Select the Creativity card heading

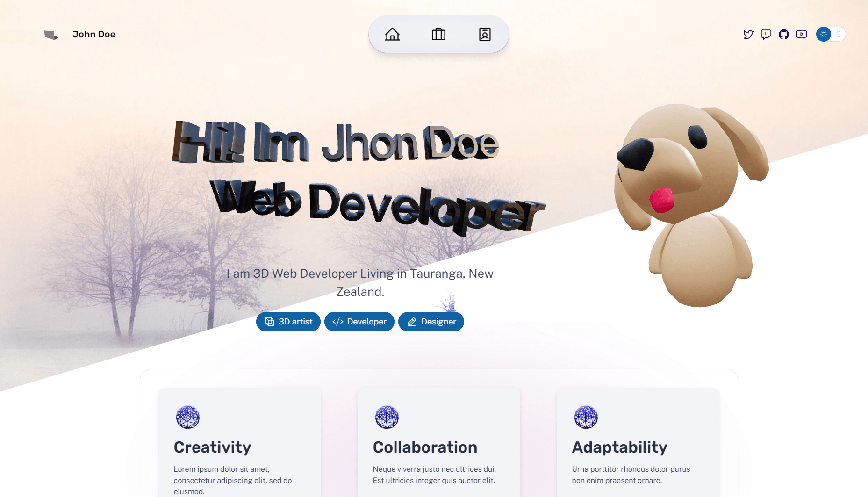(212, 447)
